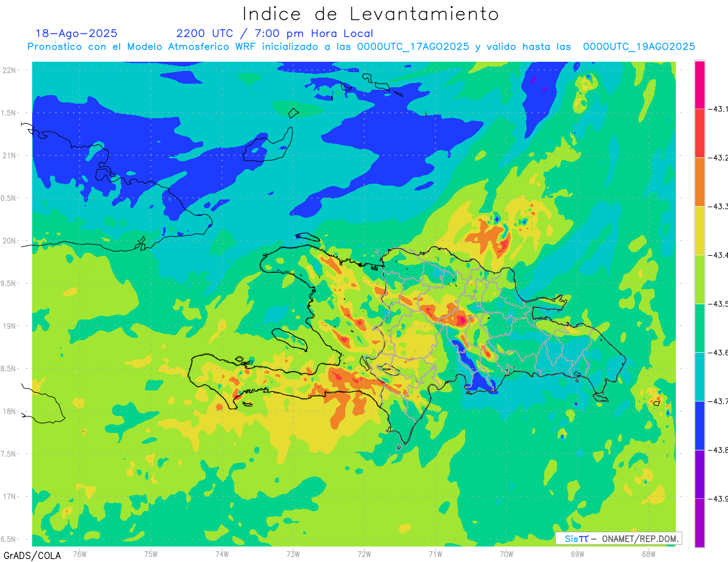Viewport: 728px width, 562px height.
Task: Click the blue legend segment below -43.7
Action: pyautogui.click(x=699, y=425)
